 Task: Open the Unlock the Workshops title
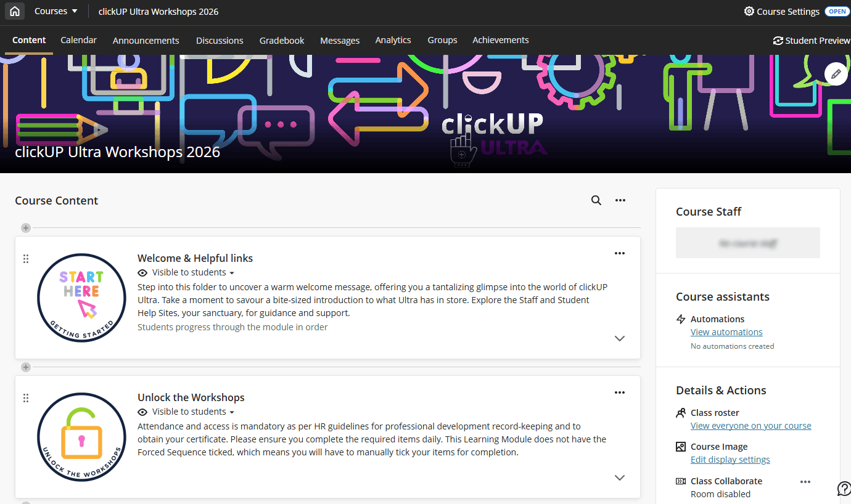click(x=191, y=397)
